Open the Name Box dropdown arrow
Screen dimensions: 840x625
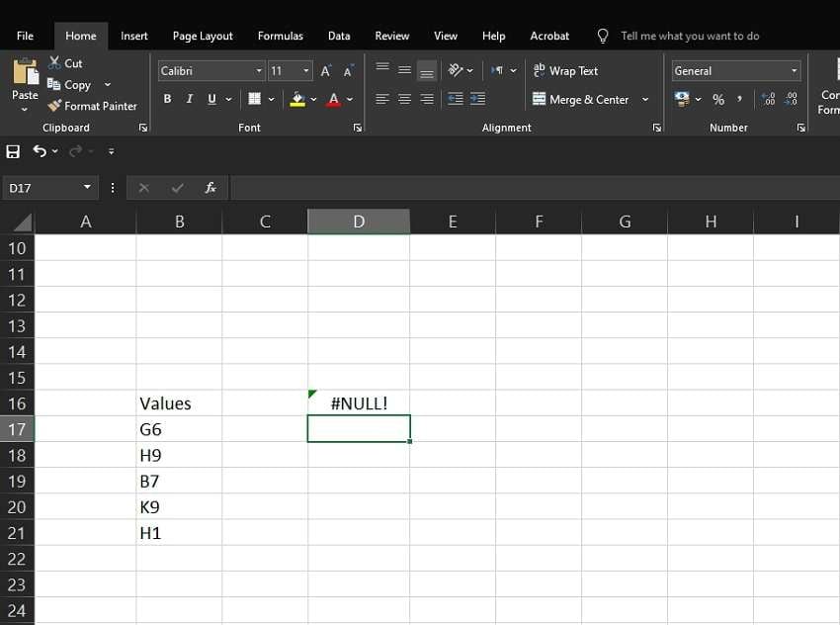click(87, 187)
